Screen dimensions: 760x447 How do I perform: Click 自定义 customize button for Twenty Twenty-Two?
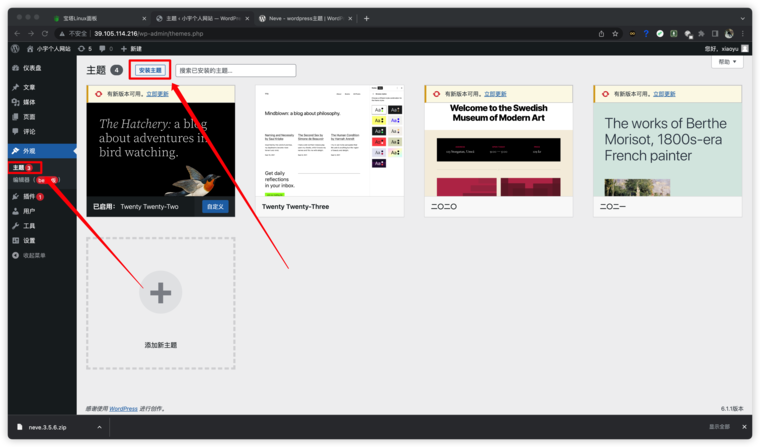click(x=215, y=207)
